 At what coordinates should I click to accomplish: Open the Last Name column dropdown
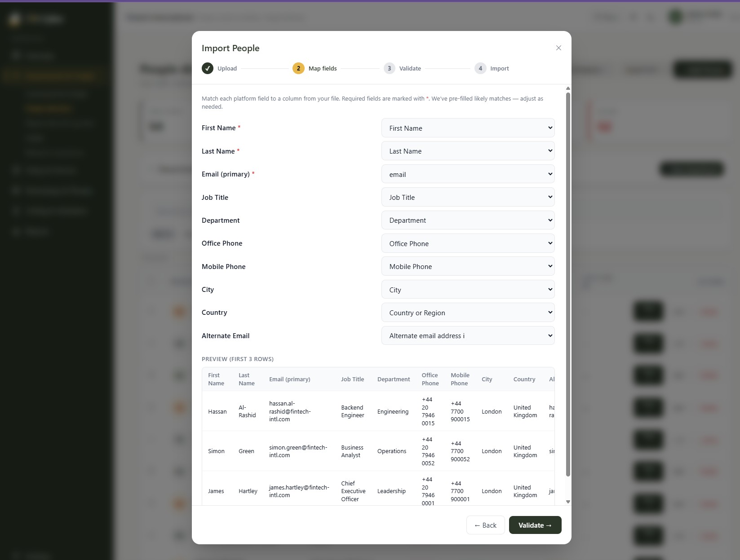tap(468, 151)
